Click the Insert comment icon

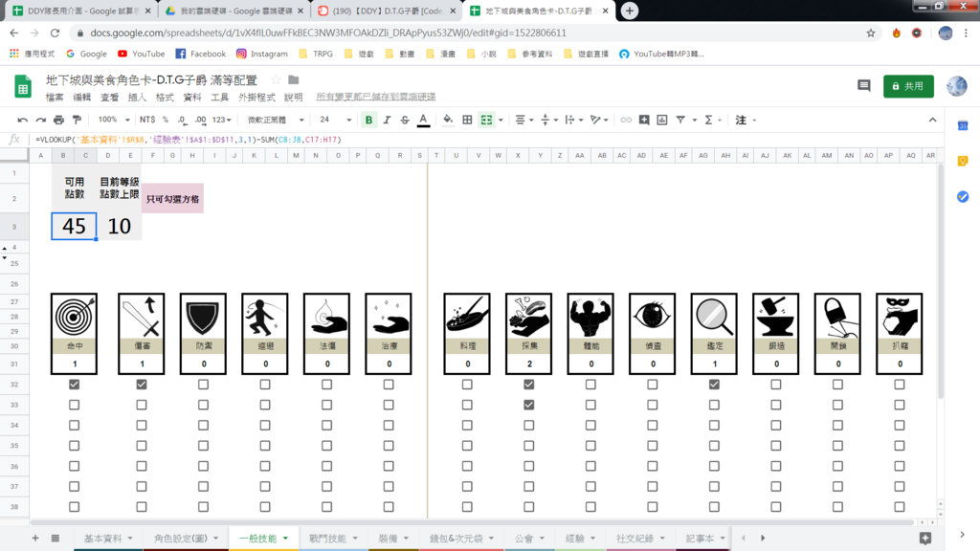(644, 120)
